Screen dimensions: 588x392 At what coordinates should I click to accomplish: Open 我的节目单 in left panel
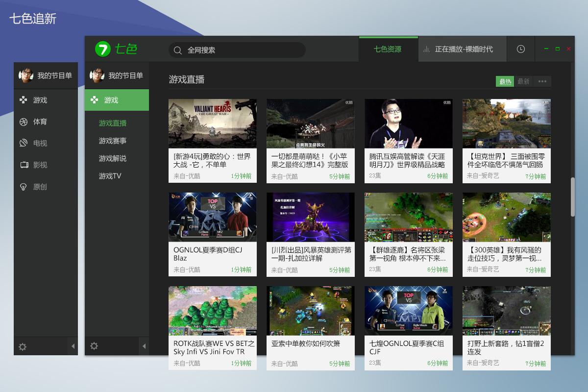55,75
